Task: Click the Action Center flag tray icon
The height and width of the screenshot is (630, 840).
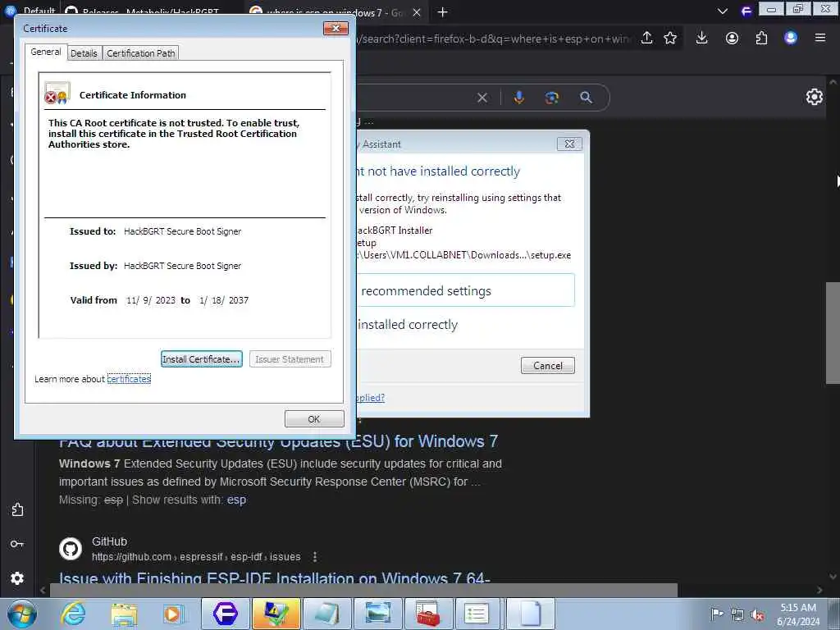Action: tap(717, 614)
